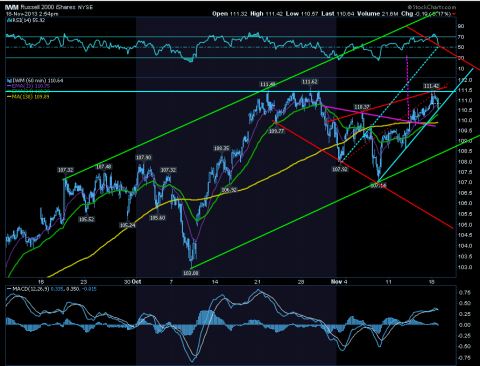Viewport: 480px width, 366px height.
Task: Click the 0.25 level on MACD axis
Action: tap(466, 314)
